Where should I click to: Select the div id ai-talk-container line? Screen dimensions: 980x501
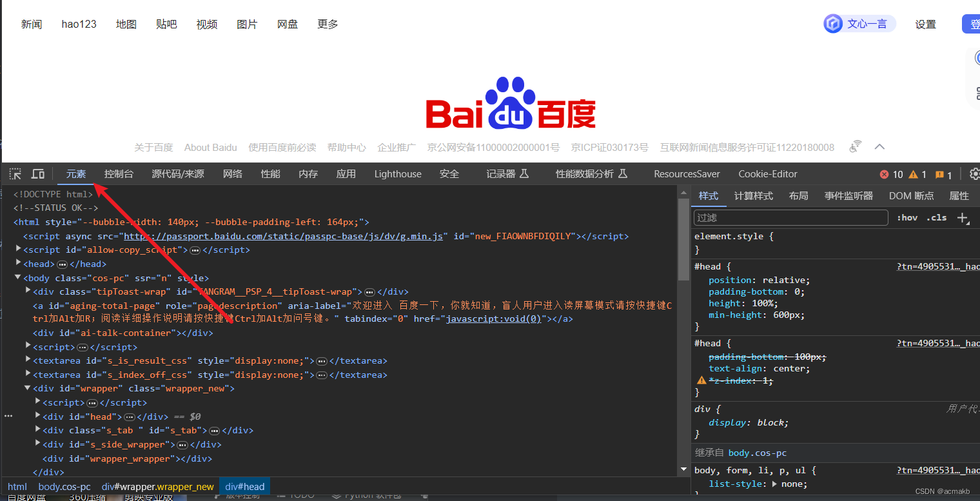[x=122, y=333]
